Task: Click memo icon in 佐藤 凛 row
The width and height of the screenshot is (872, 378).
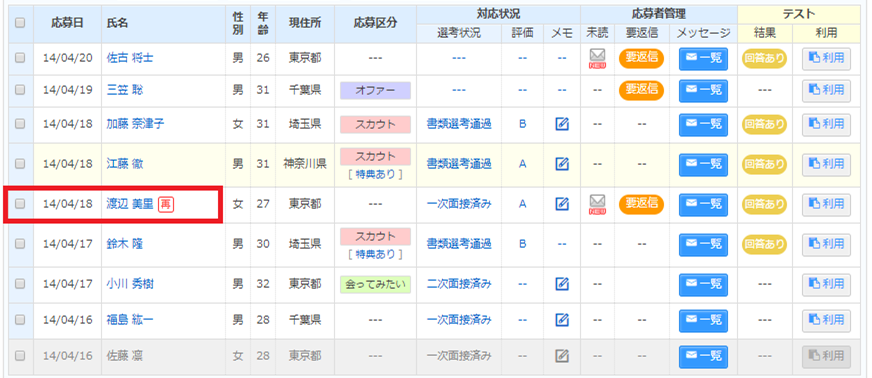Action: tap(562, 355)
